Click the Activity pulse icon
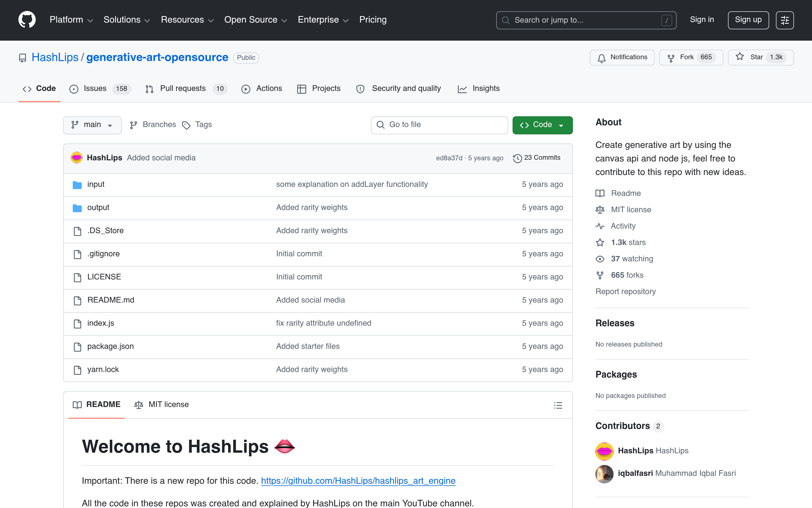The width and height of the screenshot is (812, 508). tap(600, 226)
